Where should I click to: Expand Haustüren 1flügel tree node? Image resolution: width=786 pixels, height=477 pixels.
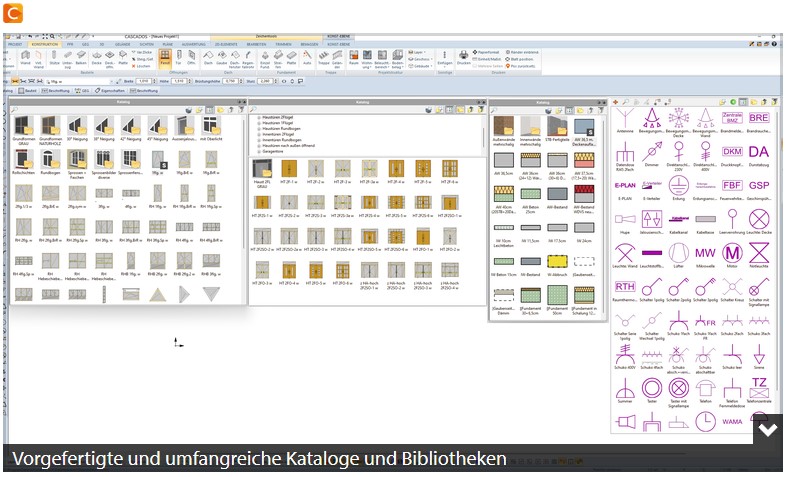coord(259,123)
